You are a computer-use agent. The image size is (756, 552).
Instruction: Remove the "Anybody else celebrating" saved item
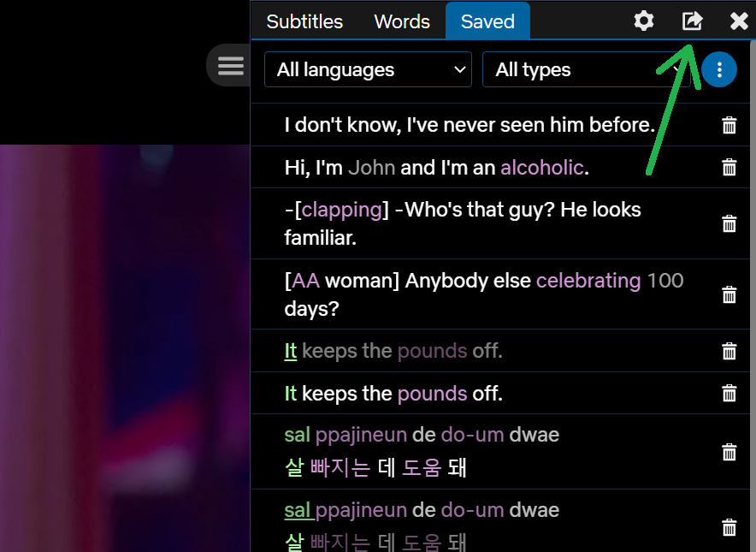coord(729,294)
